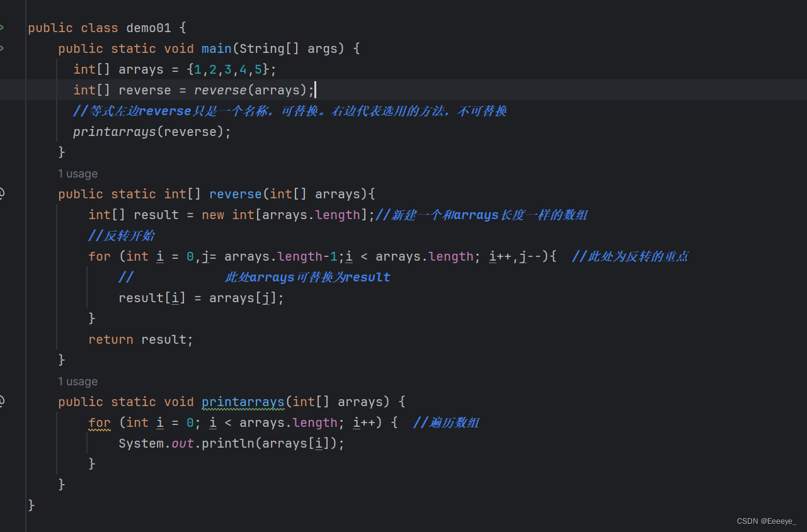Click the 'return result;' statement
The image size is (807, 532).
coord(140,339)
